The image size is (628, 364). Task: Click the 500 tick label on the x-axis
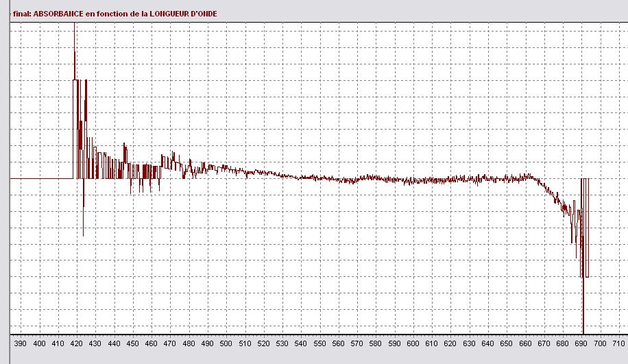pos(226,343)
